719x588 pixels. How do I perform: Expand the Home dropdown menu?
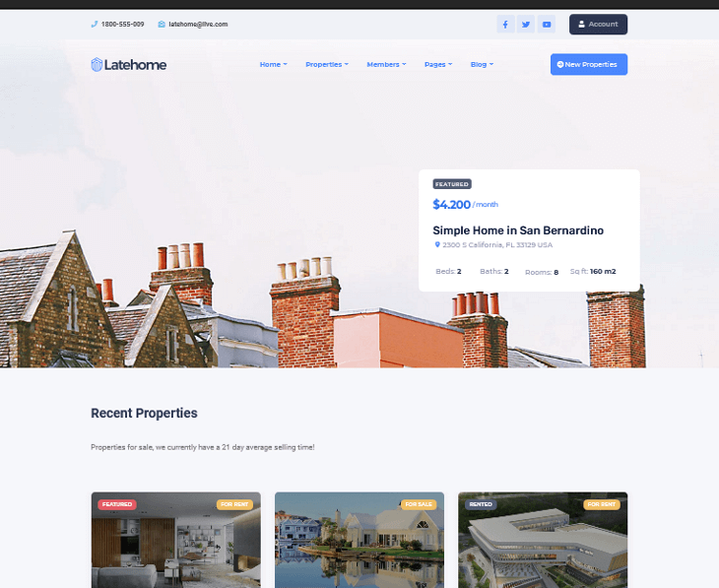tap(273, 65)
